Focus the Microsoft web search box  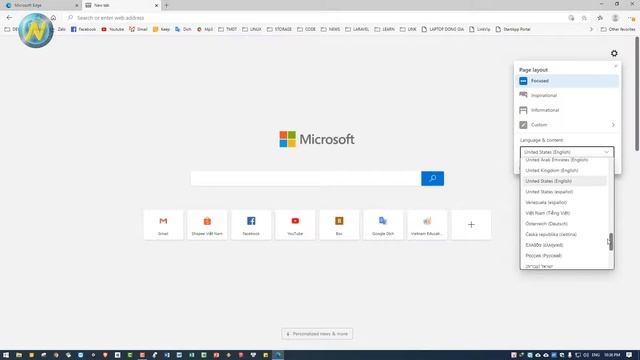(306, 178)
